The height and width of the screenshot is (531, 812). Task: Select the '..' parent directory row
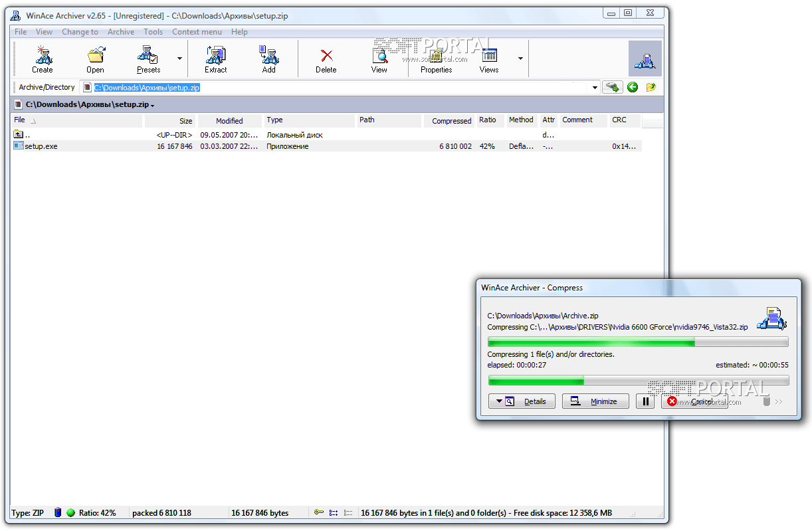[326, 134]
